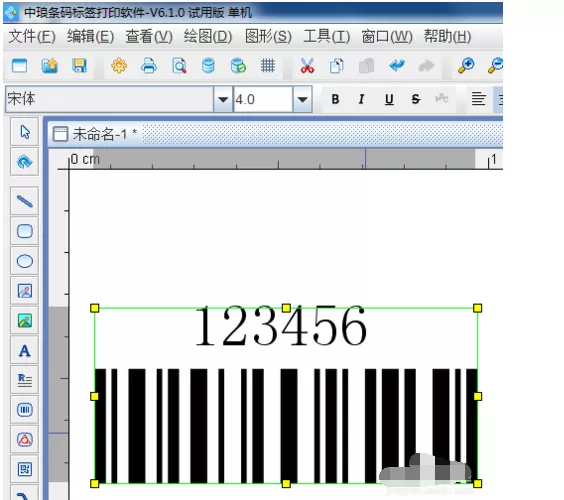564x500 pixels.
Task: Open document settings gear icon
Action: click(119, 66)
